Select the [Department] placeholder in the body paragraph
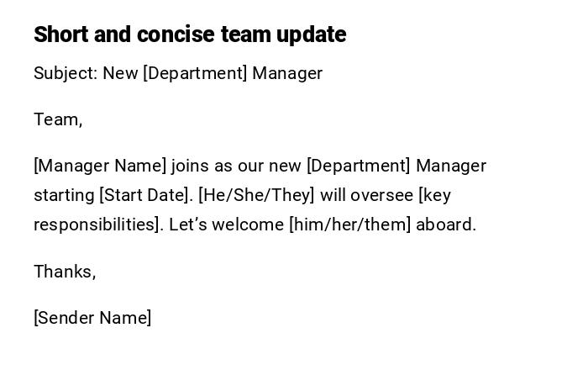This screenshot has width=588, height=370. pos(359,166)
